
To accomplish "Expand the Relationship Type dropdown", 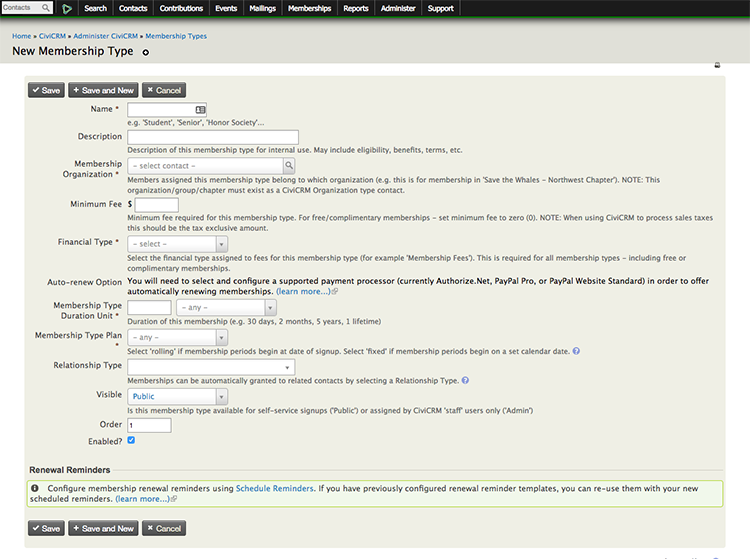I will pos(211,367).
